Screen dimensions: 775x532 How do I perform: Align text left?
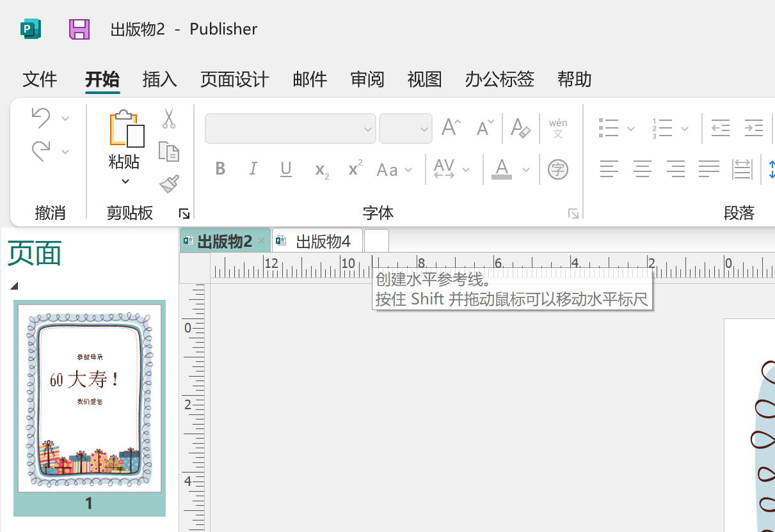(x=609, y=169)
